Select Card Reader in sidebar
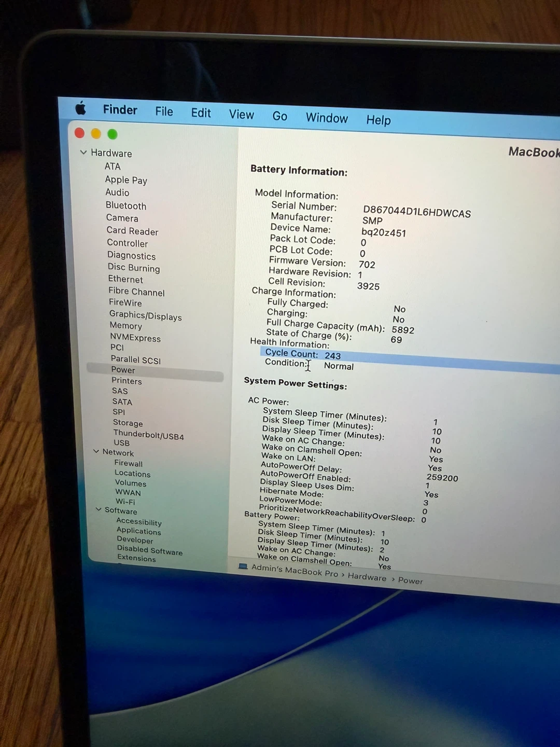Image resolution: width=560 pixels, height=747 pixels. tap(132, 231)
